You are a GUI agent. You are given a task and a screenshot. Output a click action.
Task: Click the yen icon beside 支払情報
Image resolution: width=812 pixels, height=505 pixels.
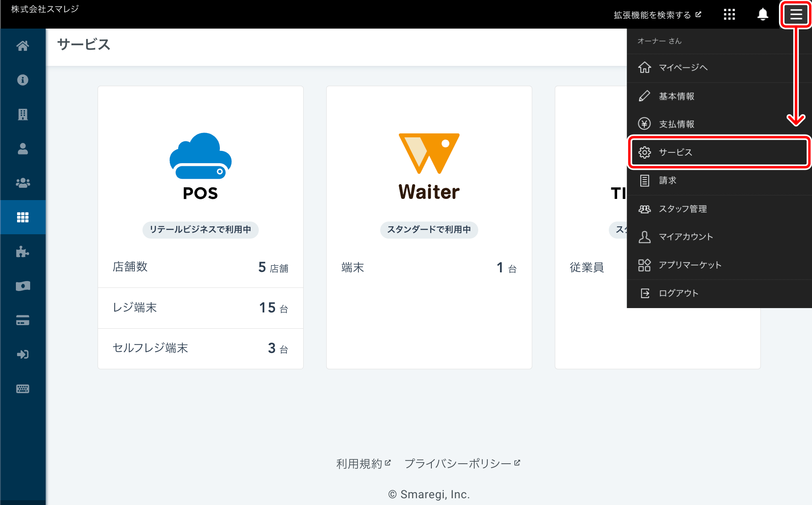645,124
